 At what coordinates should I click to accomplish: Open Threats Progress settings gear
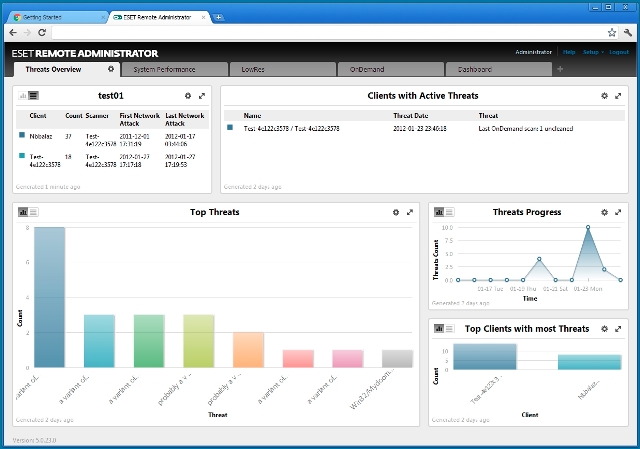(x=604, y=212)
